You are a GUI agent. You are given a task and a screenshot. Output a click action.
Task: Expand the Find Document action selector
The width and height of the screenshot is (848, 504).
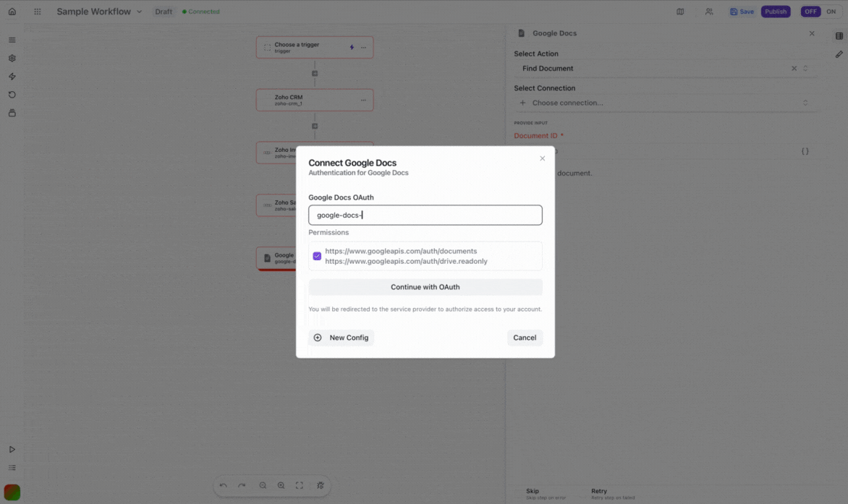[805, 68]
